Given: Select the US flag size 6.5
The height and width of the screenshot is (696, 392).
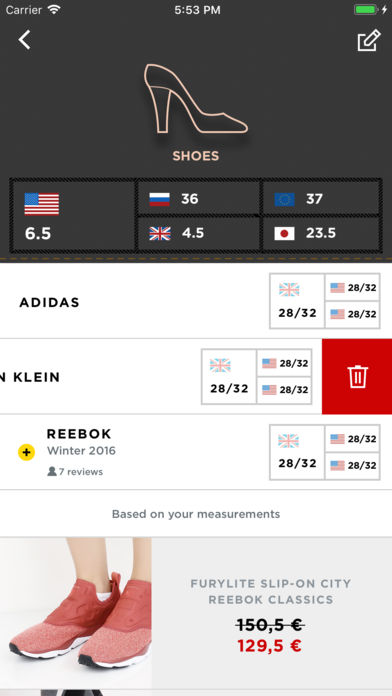Looking at the screenshot, I should 73,216.
